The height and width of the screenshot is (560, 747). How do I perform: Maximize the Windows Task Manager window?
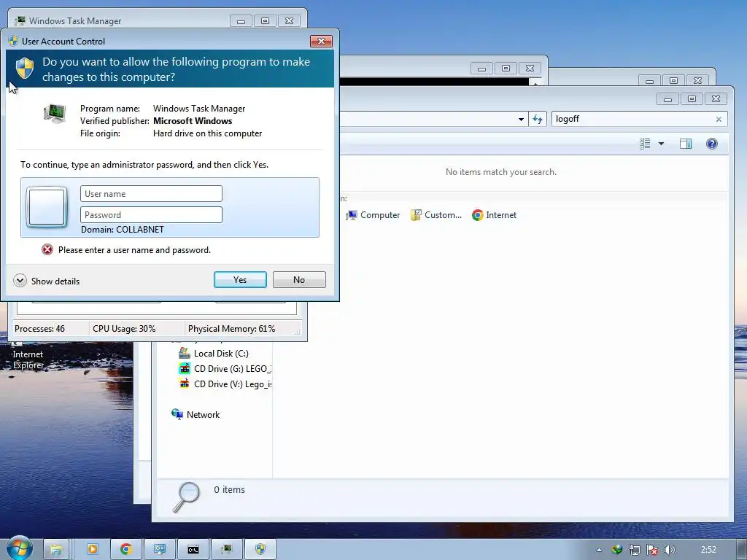pos(266,21)
